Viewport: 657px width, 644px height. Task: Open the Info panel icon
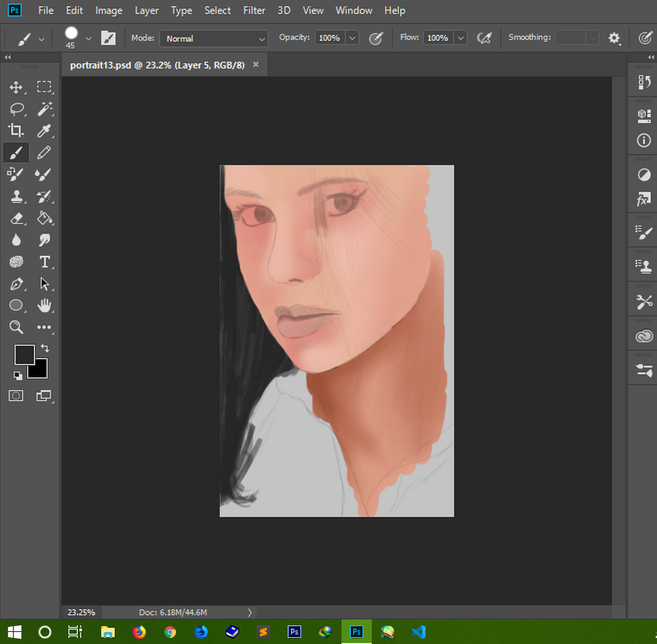[x=644, y=140]
